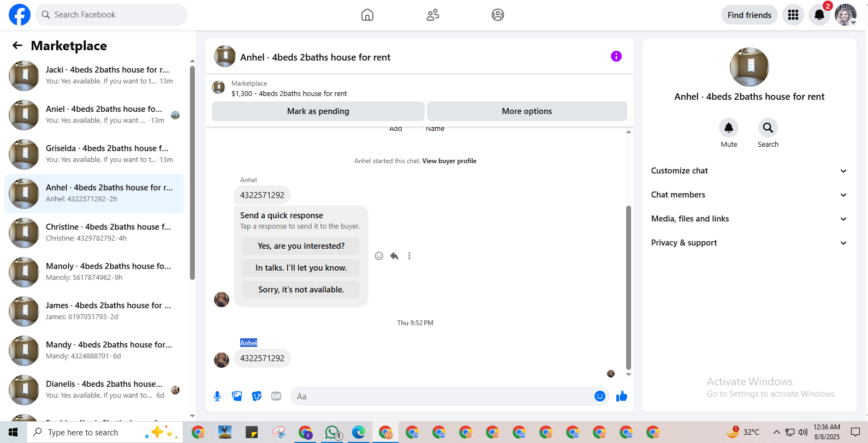The height and width of the screenshot is (443, 868).
Task: Open the Windows Start menu
Action: click(13, 432)
